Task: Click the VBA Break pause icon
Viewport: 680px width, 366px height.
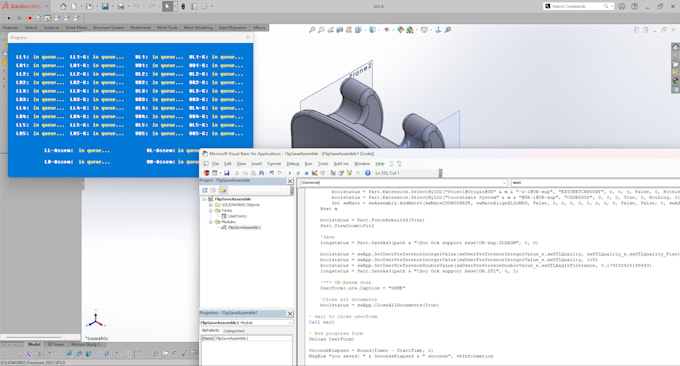Action: pos(298,173)
